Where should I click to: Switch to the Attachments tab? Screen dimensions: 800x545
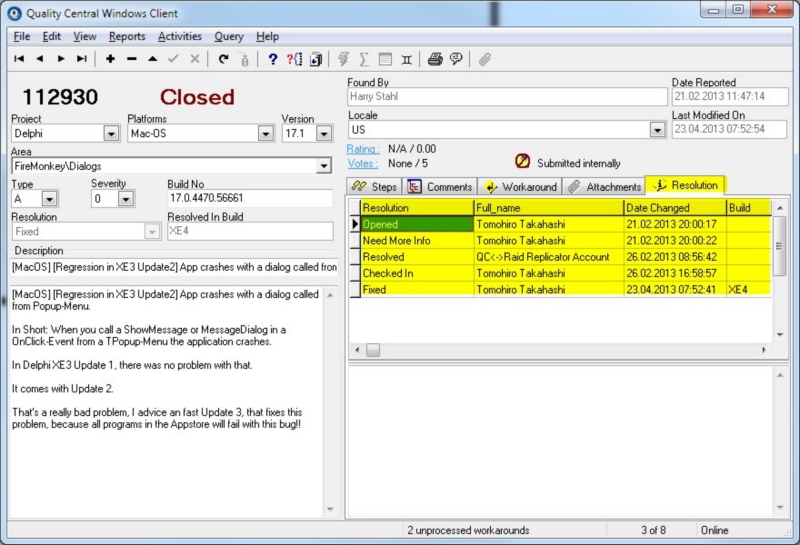[605, 187]
